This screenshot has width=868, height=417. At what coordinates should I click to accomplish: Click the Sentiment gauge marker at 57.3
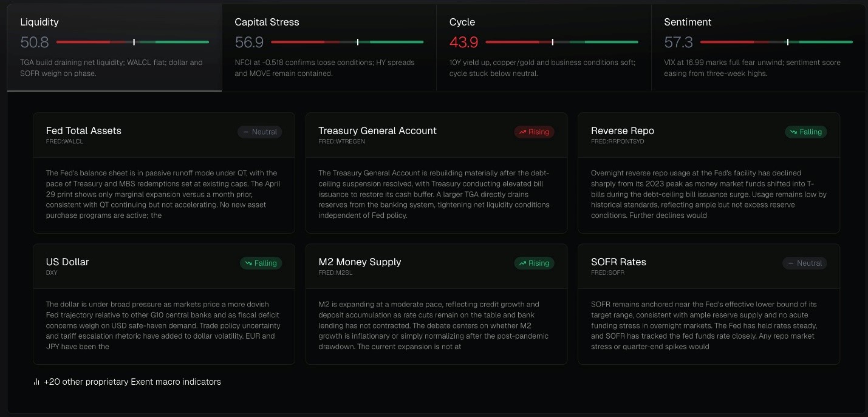788,42
